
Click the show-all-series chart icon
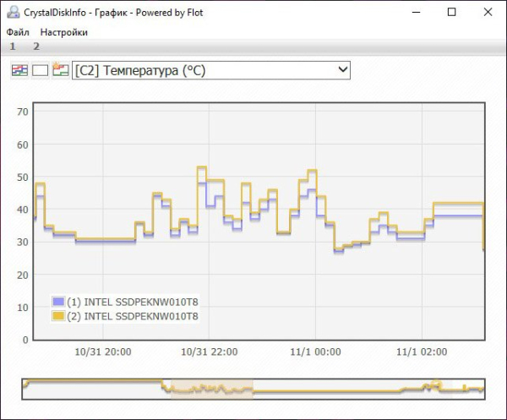(x=19, y=70)
